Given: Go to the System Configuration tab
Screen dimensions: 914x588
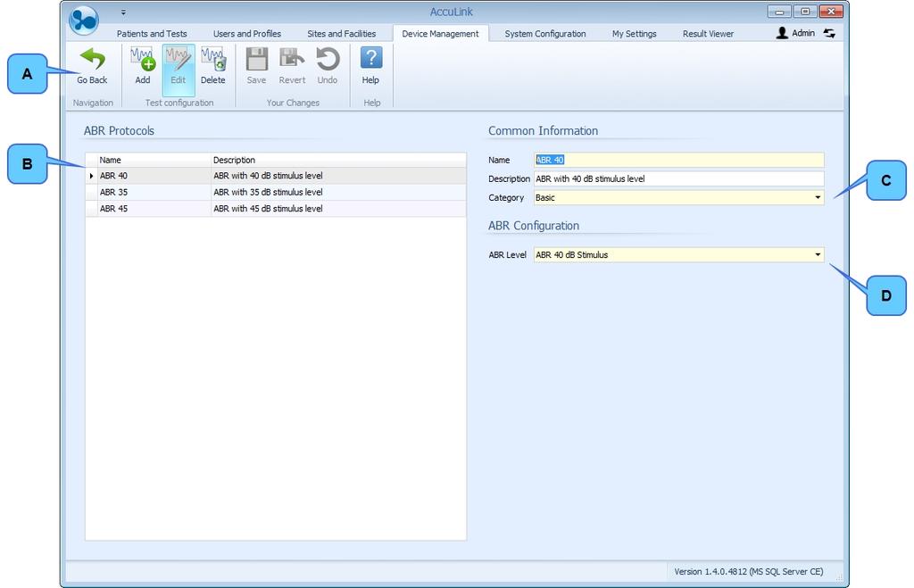Looking at the screenshot, I should [x=545, y=34].
